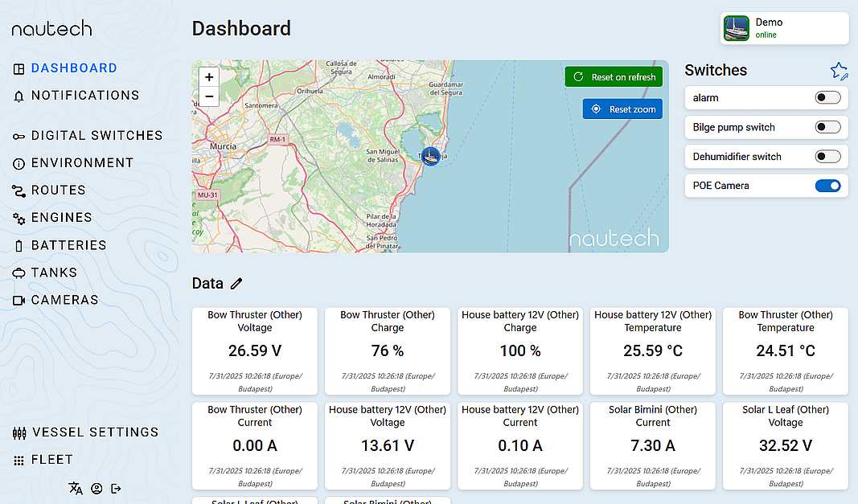Go to the Batteries page
Viewport: 858px width, 504px height.
(x=68, y=245)
